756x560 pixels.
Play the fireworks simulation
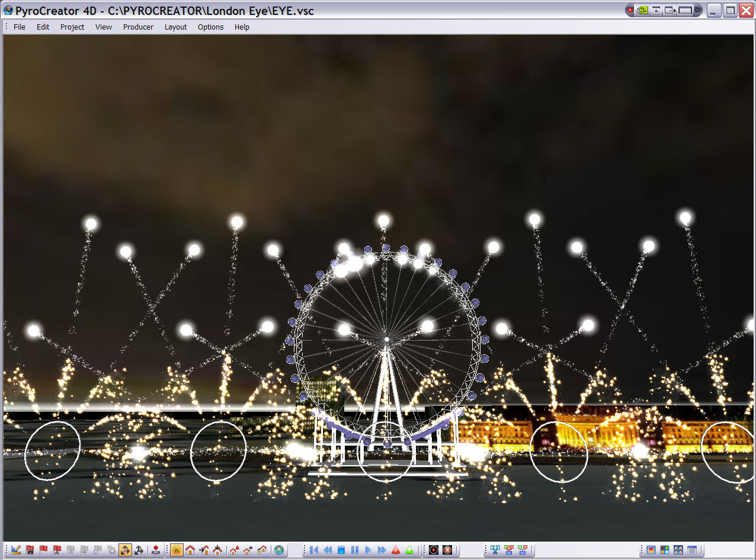point(367,550)
